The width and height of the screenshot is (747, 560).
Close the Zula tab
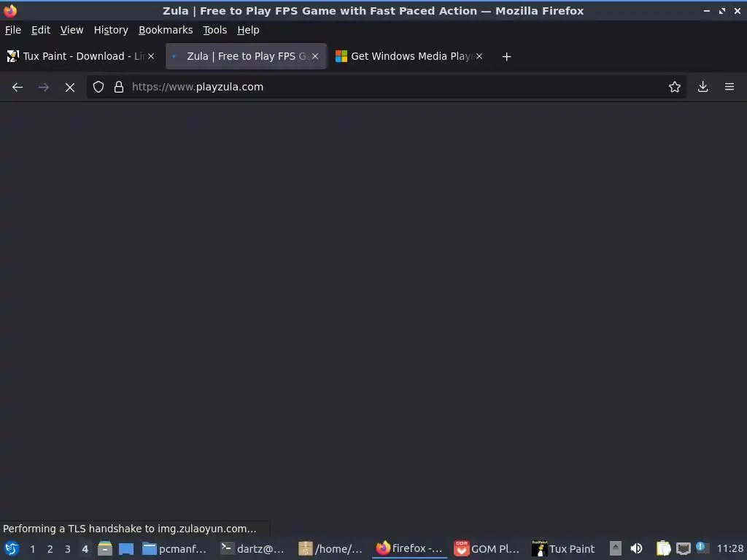[315, 56]
